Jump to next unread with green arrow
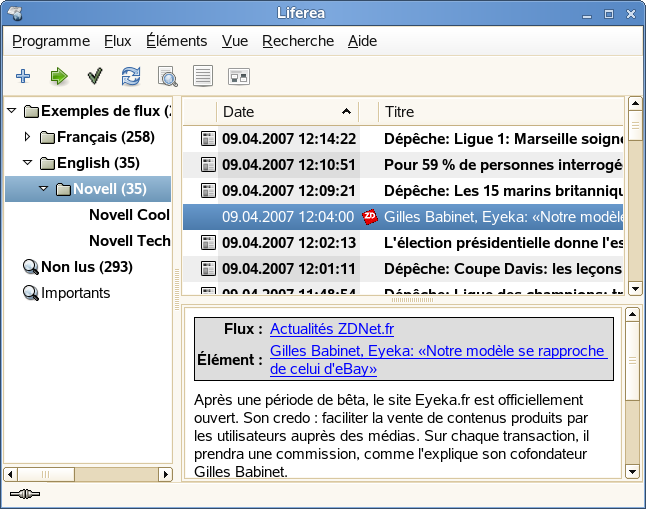Viewport: 646px width, 509px height. 59,76
